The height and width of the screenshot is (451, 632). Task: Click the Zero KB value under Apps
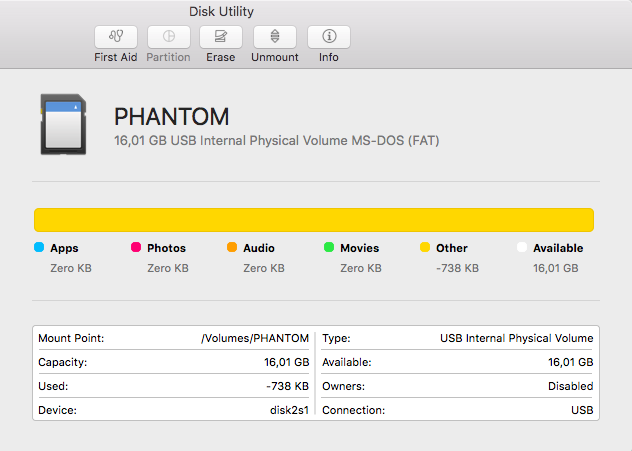point(71,268)
